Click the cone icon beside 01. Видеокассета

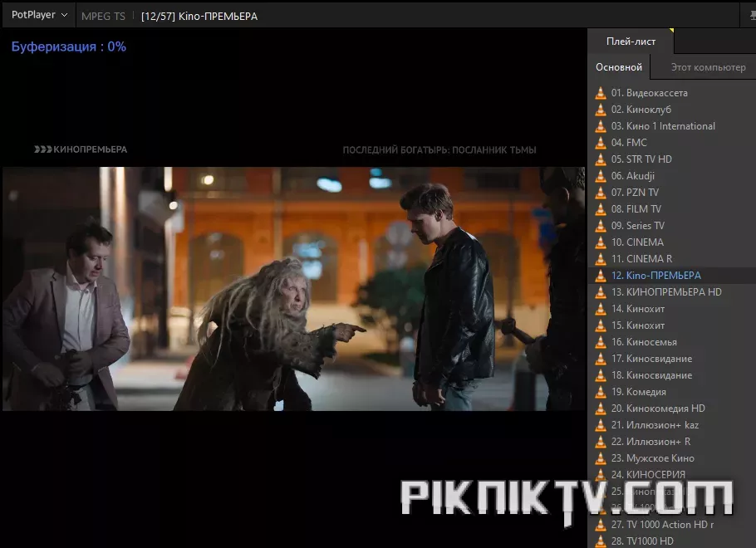point(601,92)
